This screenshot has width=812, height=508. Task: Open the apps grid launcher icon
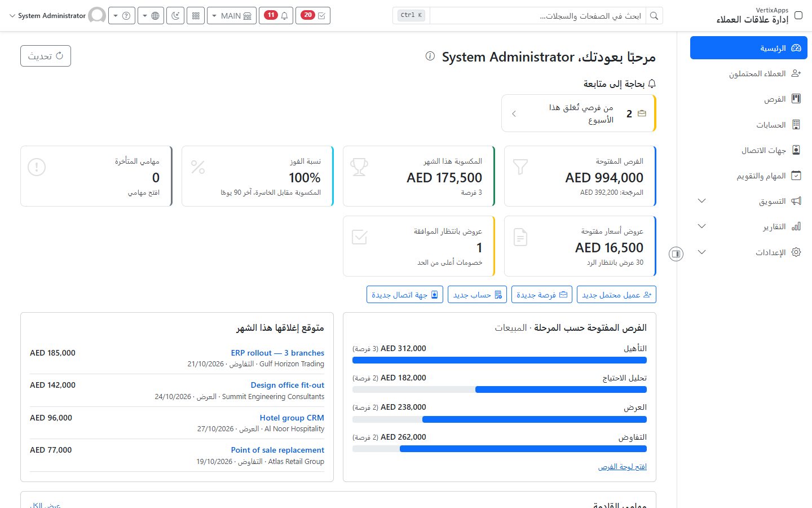[x=196, y=16]
